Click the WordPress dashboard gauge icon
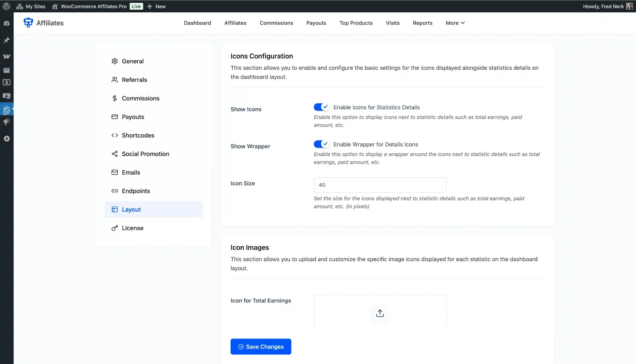 click(x=7, y=23)
